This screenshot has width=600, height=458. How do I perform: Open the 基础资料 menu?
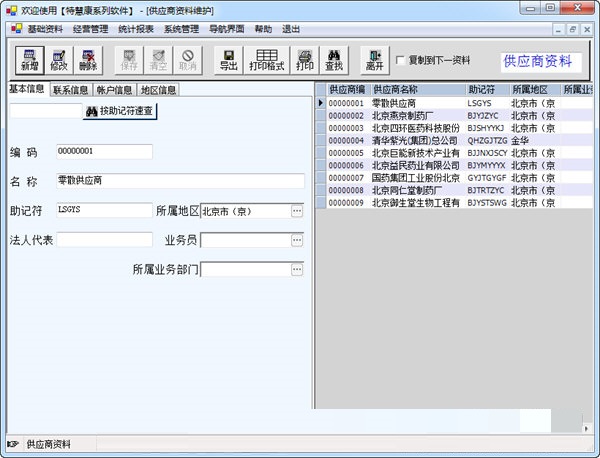tap(45, 29)
